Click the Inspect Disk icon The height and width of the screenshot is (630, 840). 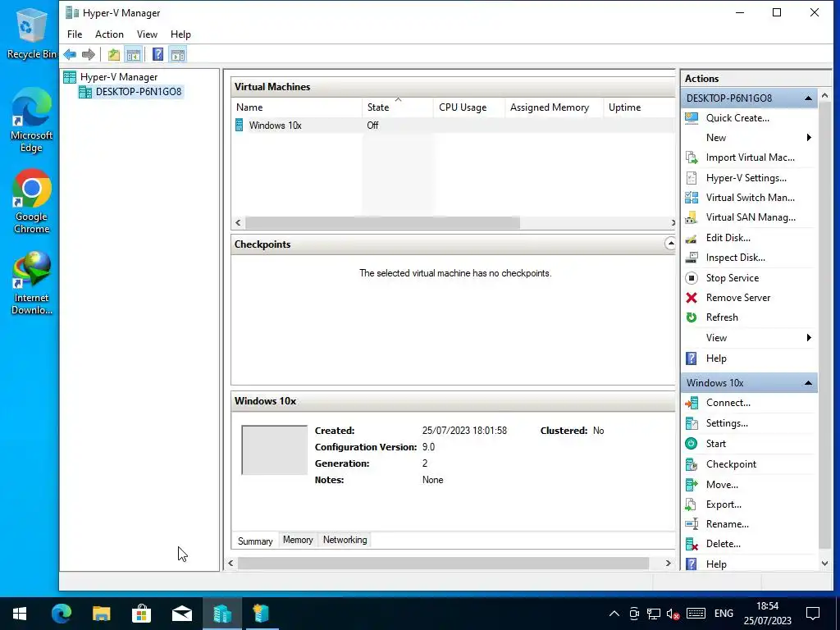692,258
